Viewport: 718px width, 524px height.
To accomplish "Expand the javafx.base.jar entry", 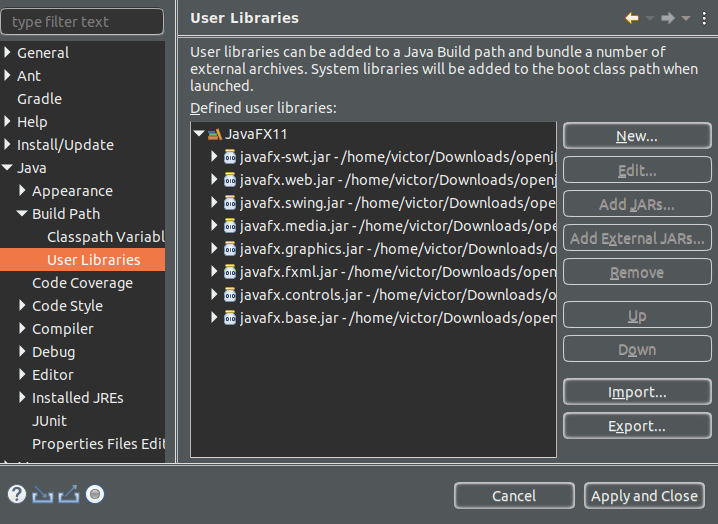I will coord(214,317).
